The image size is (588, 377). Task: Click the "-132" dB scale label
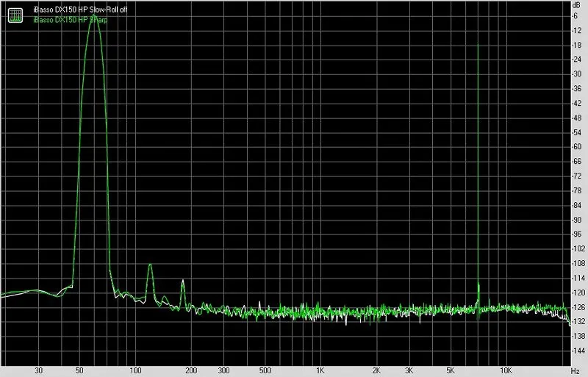pyautogui.click(x=578, y=321)
